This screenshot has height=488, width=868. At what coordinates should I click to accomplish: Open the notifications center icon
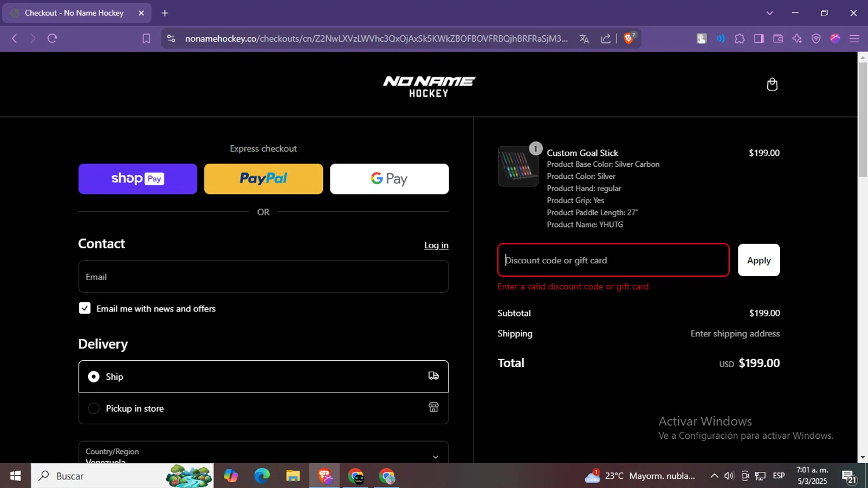tap(849, 476)
